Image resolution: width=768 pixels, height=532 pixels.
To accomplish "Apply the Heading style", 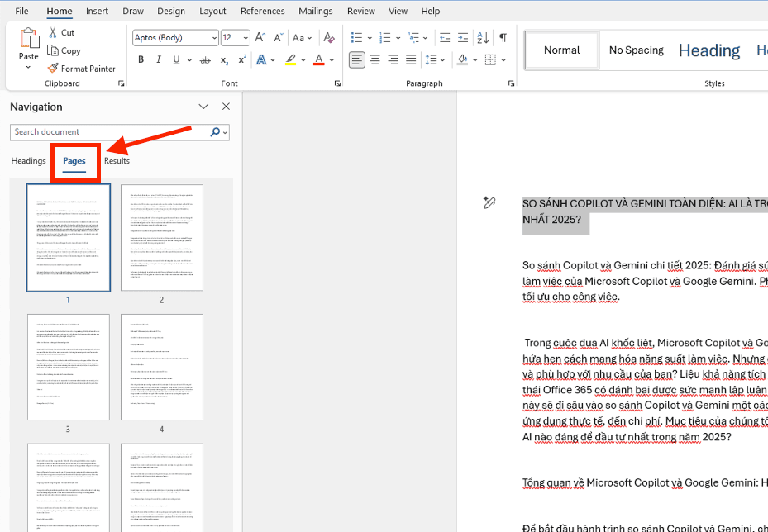I will [708, 50].
